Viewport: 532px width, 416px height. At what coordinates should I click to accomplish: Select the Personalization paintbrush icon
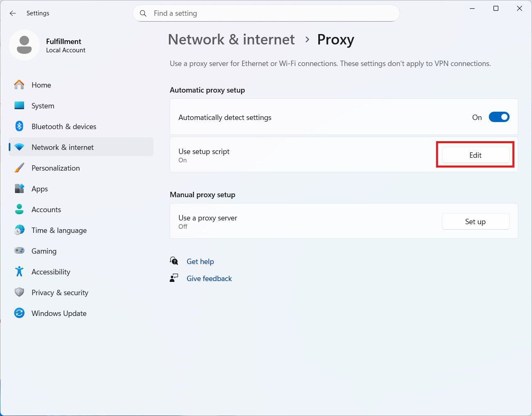[x=19, y=168]
